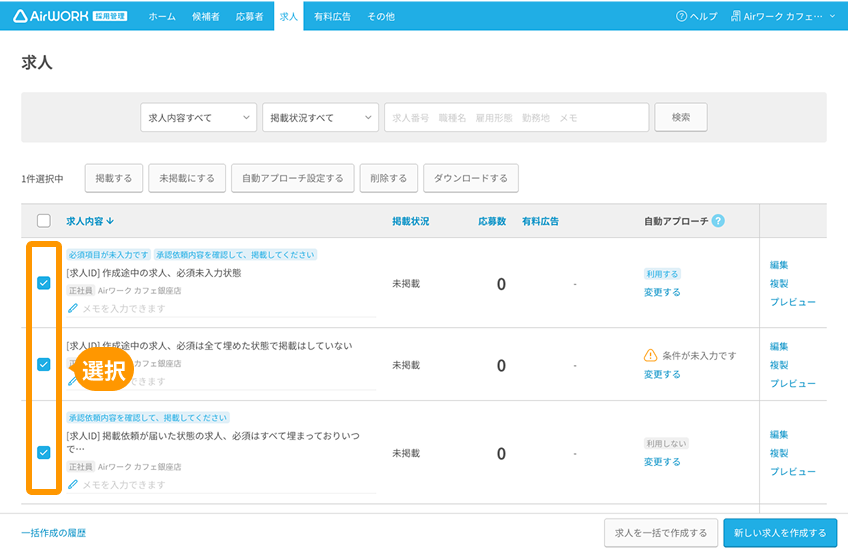Open the 求人内容すべて dropdown
The image size is (848, 552).
point(198,117)
